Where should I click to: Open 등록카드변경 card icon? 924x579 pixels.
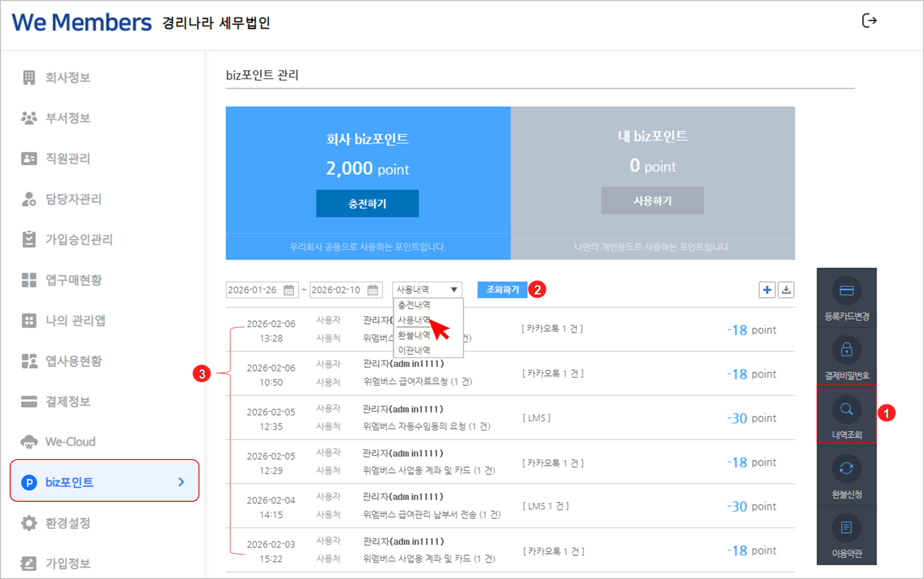click(846, 291)
